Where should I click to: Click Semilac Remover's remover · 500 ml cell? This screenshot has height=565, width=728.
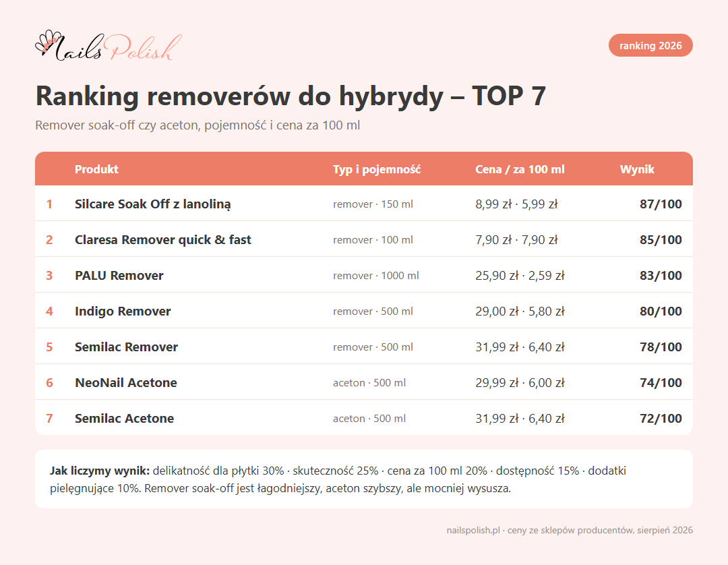(x=373, y=347)
